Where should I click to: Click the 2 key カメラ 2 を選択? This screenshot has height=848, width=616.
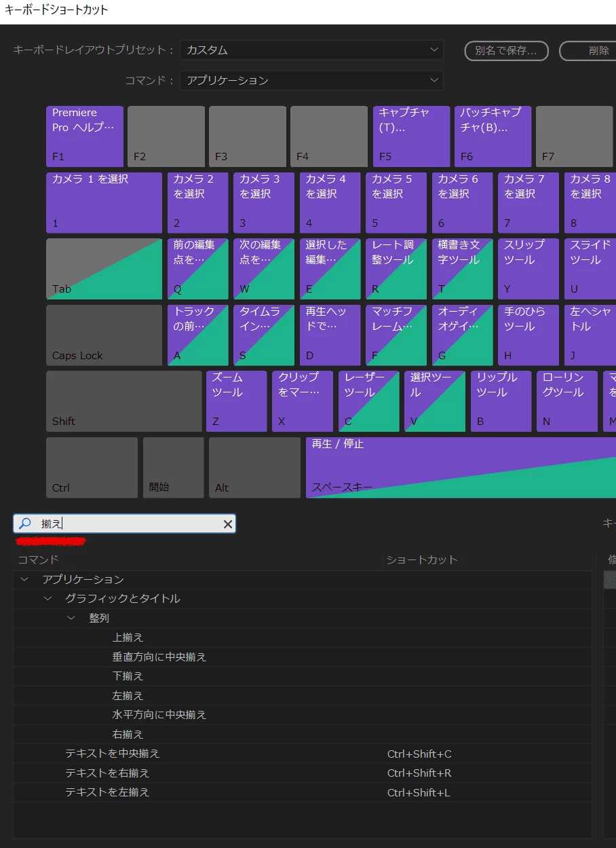[x=198, y=203]
